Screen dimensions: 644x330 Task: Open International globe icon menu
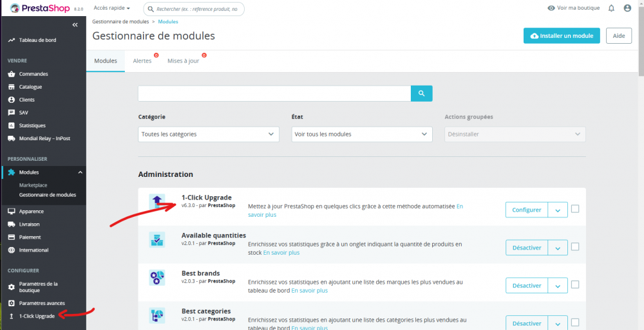pos(12,250)
